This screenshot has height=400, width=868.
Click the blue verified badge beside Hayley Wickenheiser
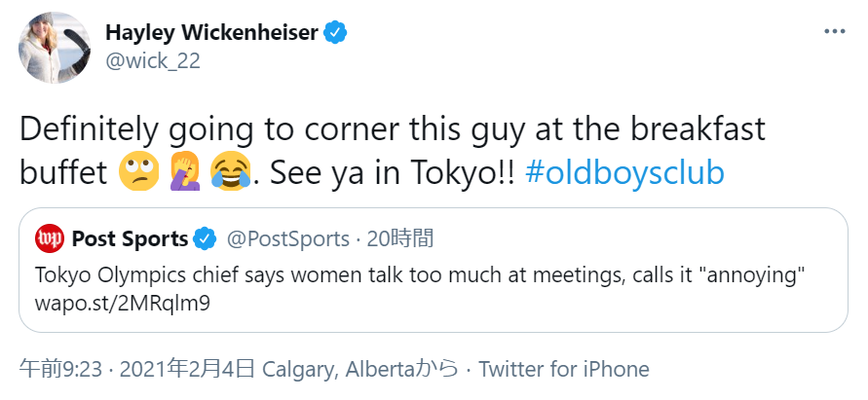(337, 33)
